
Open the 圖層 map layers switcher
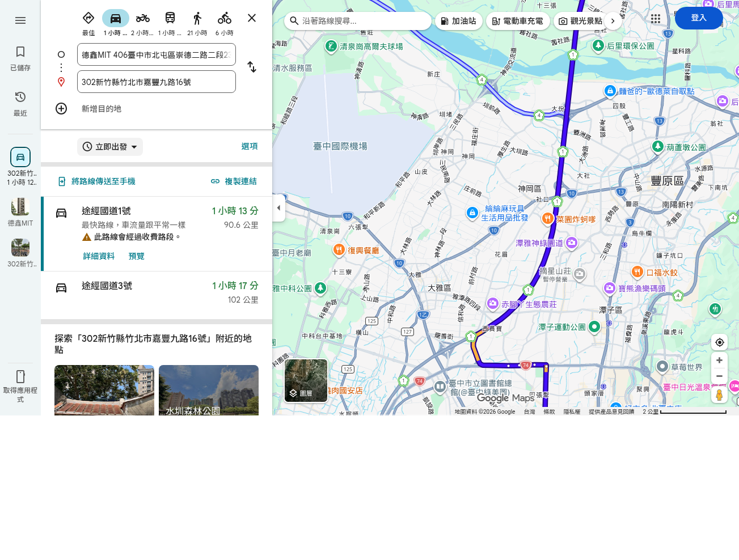pyautogui.click(x=306, y=380)
